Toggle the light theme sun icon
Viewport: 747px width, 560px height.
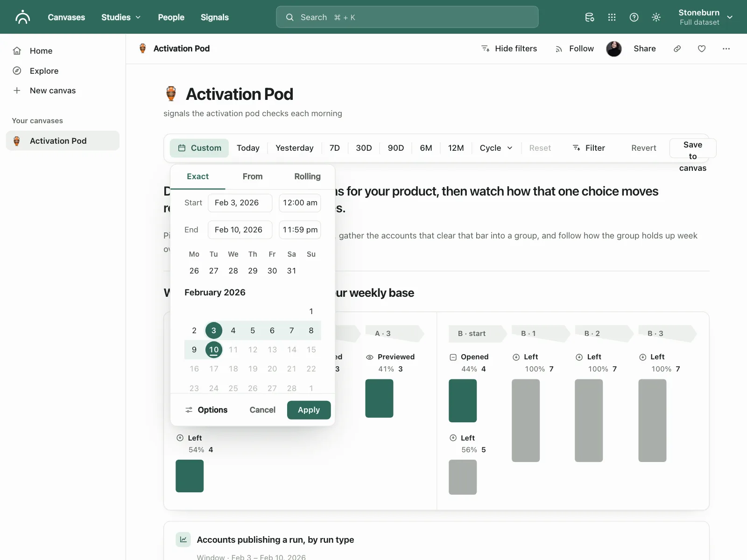(656, 17)
